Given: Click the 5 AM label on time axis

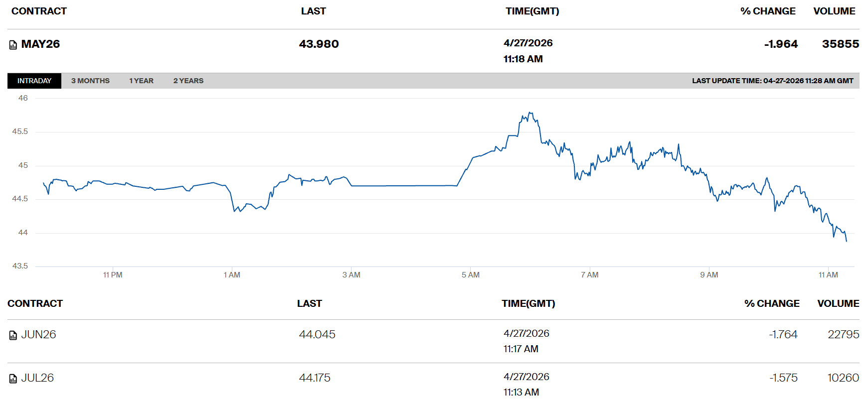Looking at the screenshot, I should click(x=470, y=275).
